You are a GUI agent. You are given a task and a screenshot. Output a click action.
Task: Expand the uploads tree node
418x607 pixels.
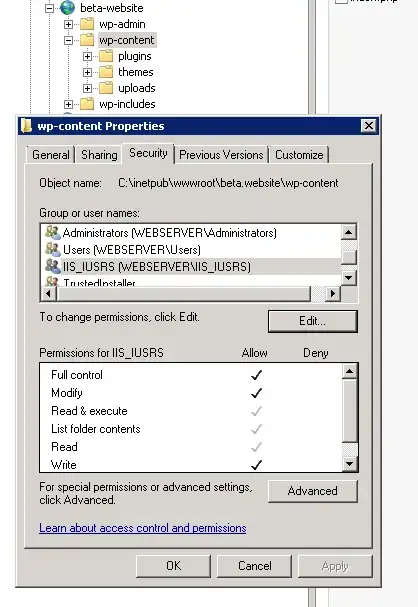(x=87, y=88)
